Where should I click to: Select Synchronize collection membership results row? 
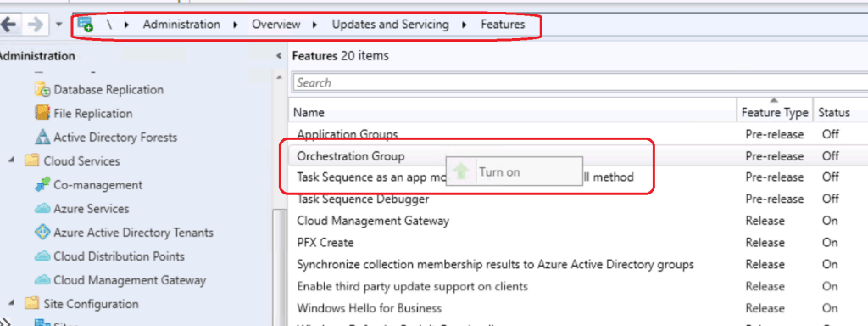[x=578, y=265]
